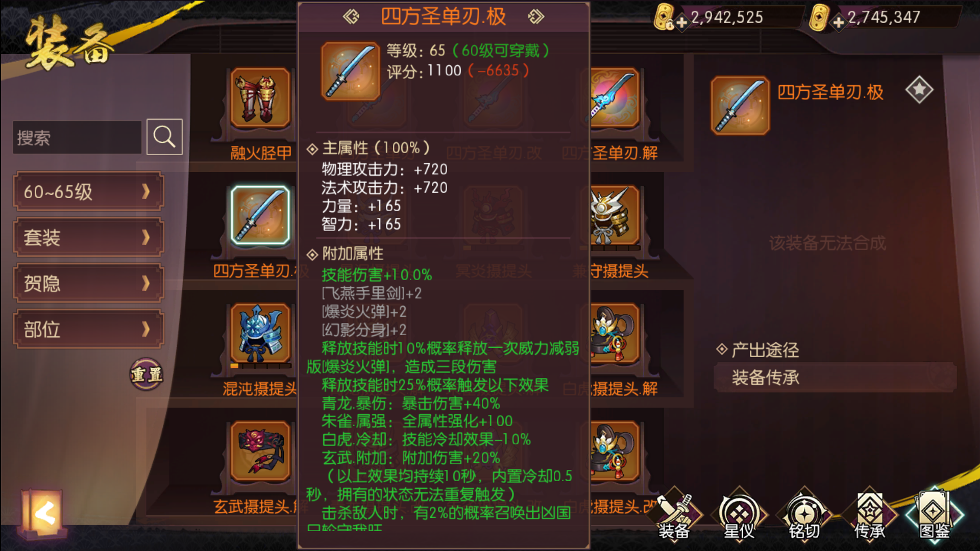
Task: Select the 玄武摄提头 mask icon
Action: coord(260,451)
